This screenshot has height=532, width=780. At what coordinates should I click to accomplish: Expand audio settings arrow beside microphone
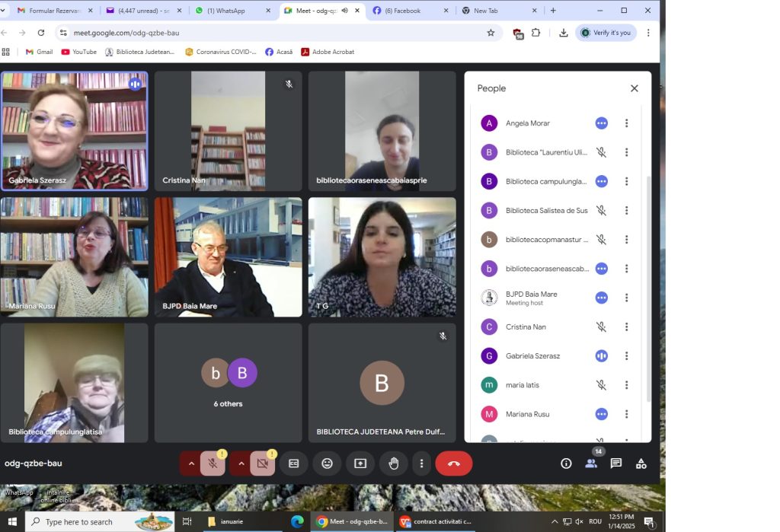point(191,464)
